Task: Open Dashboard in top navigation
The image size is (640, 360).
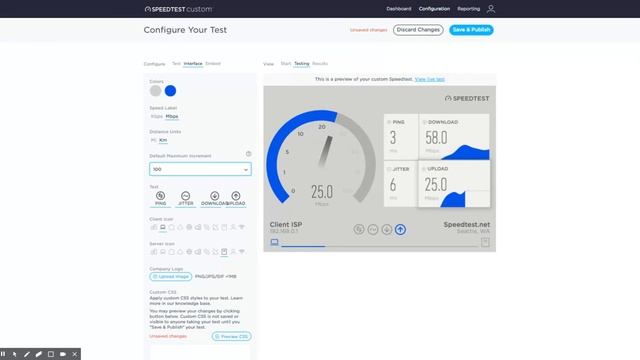Action: pos(399,9)
